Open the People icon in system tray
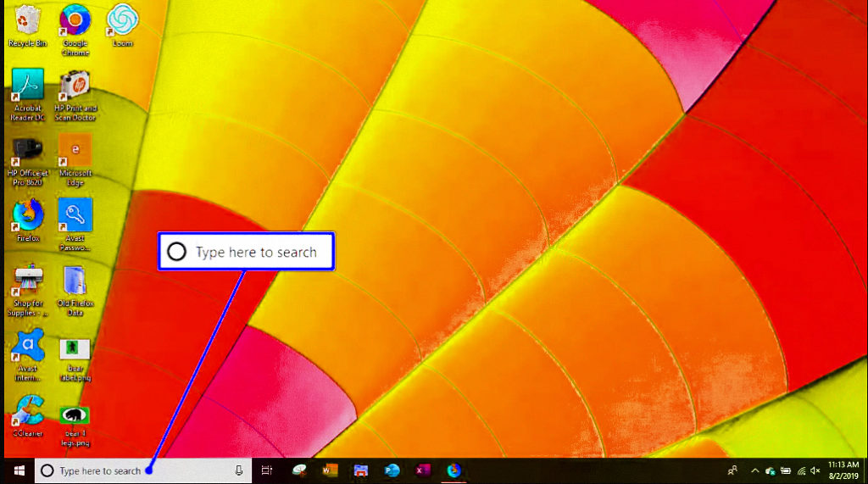 [x=732, y=470]
